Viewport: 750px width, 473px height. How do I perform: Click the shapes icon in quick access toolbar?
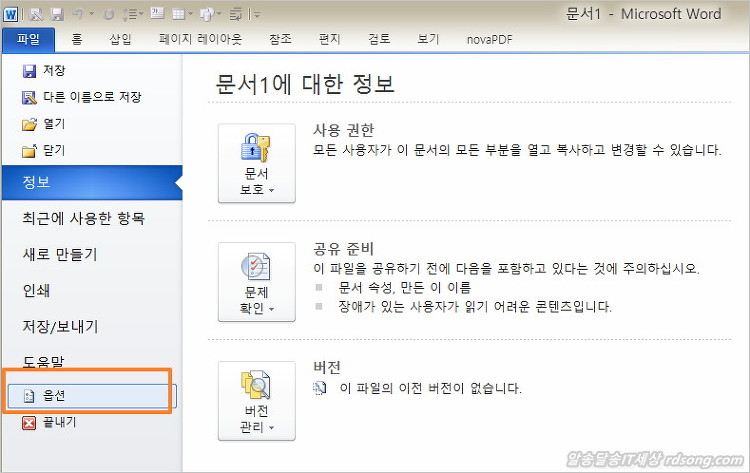coord(207,15)
